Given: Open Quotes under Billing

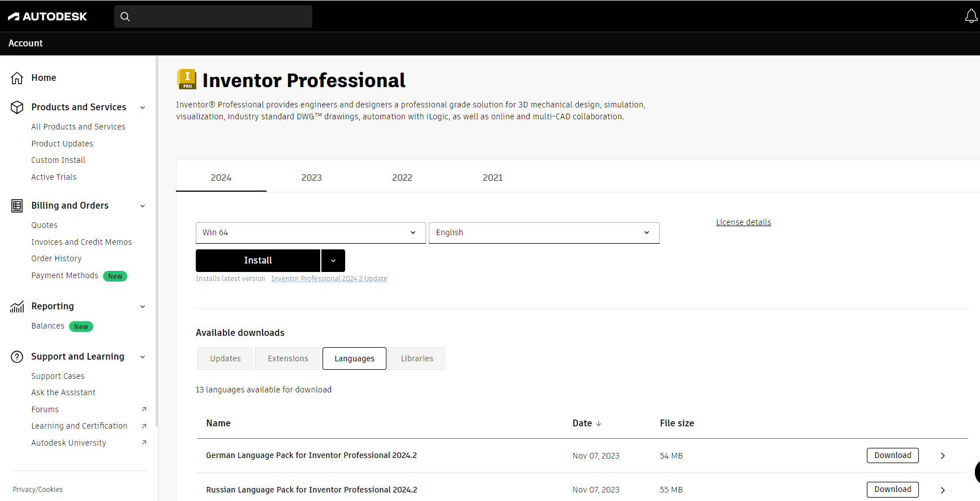Looking at the screenshot, I should point(45,225).
